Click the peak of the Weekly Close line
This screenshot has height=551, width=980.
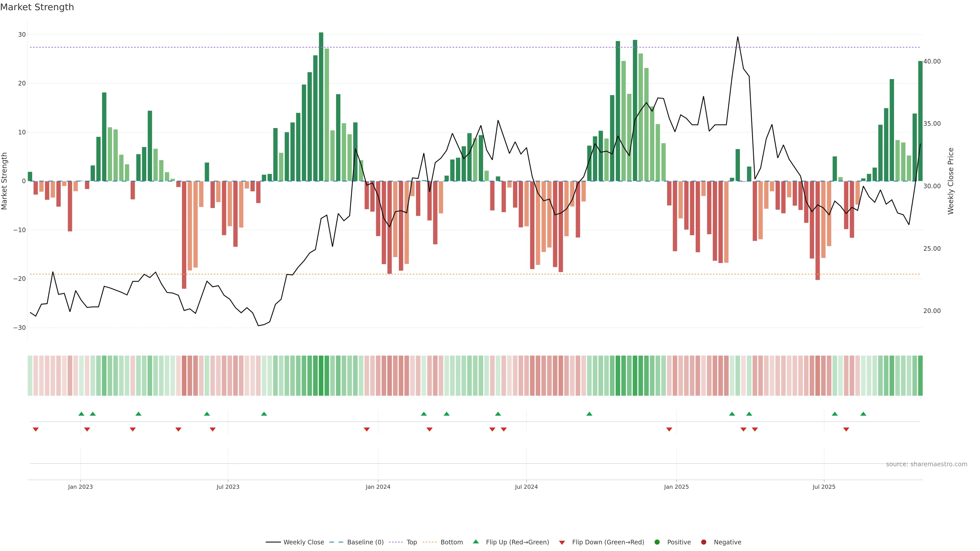738,37
